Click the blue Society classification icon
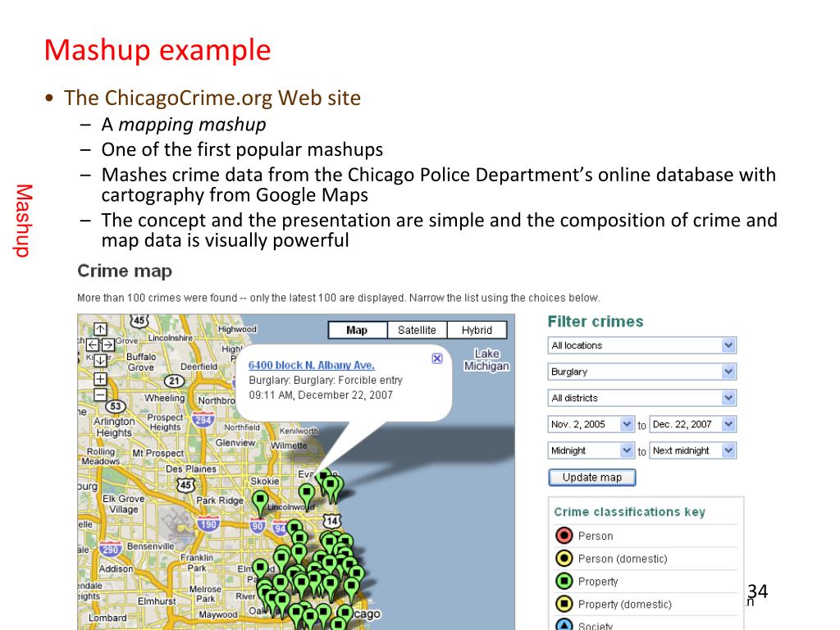The height and width of the screenshot is (630, 840). (564, 624)
